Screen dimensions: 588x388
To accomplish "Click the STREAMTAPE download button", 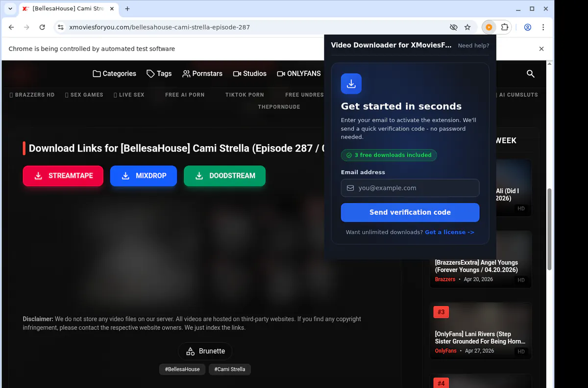I will pyautogui.click(x=63, y=176).
